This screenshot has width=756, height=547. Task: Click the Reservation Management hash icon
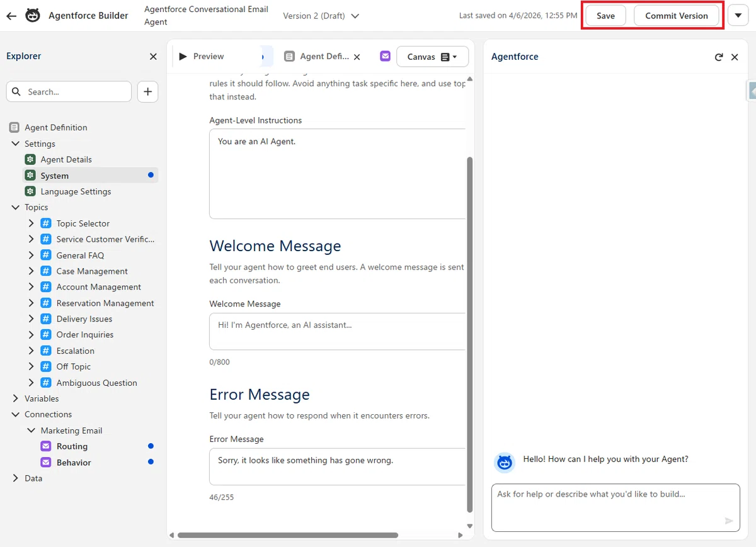pos(45,303)
